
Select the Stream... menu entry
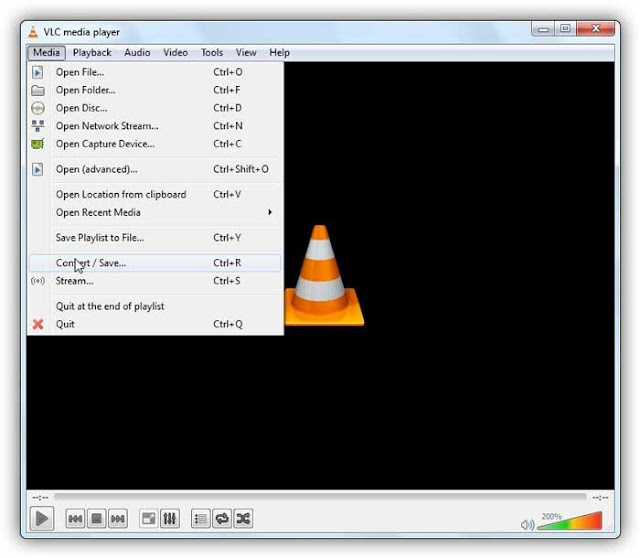(x=155, y=281)
